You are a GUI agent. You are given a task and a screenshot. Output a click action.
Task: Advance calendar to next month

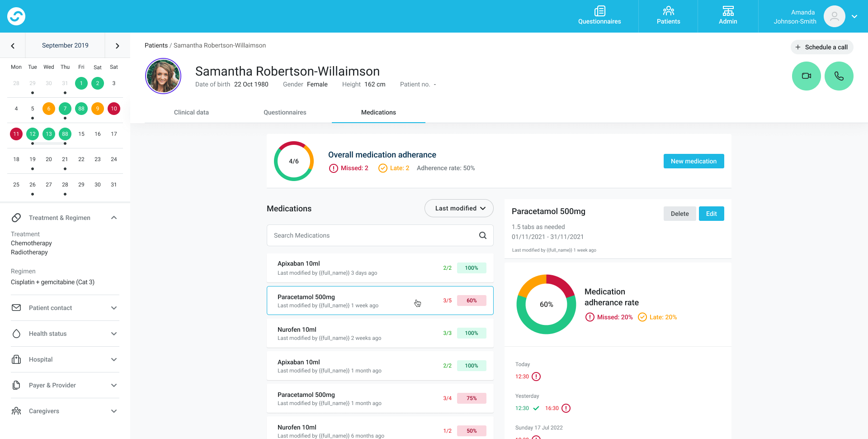(118, 46)
